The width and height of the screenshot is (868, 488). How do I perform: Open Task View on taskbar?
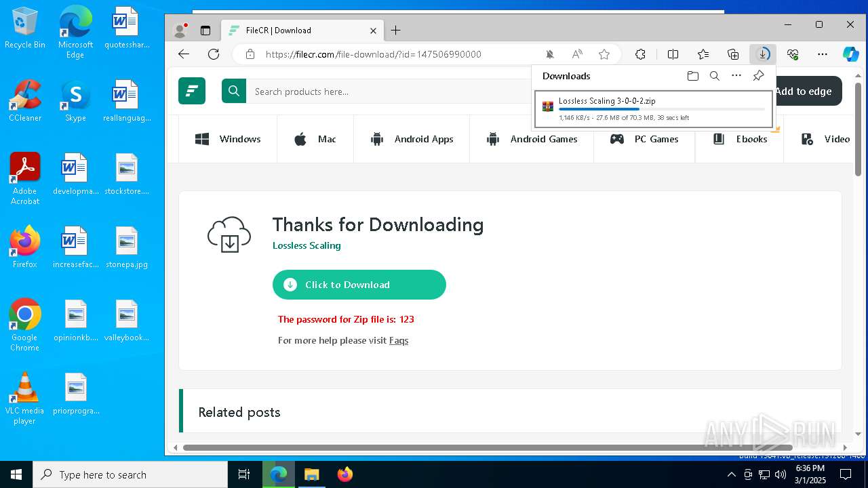click(x=244, y=474)
